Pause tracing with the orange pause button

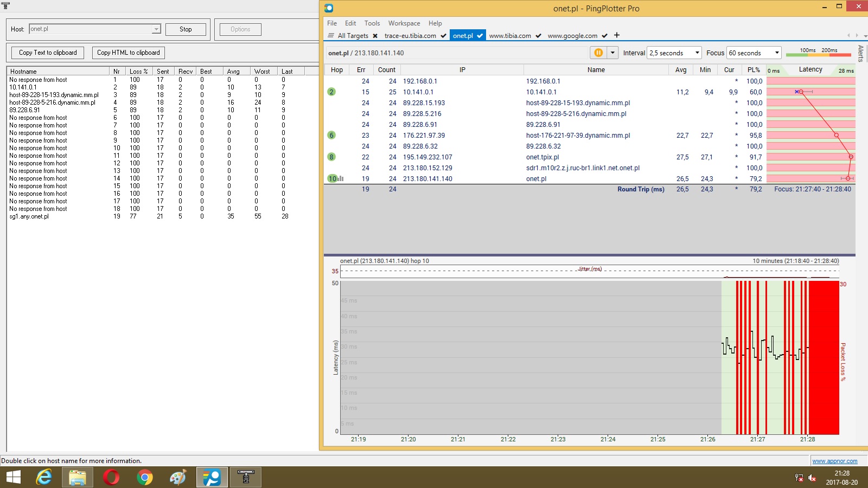598,53
